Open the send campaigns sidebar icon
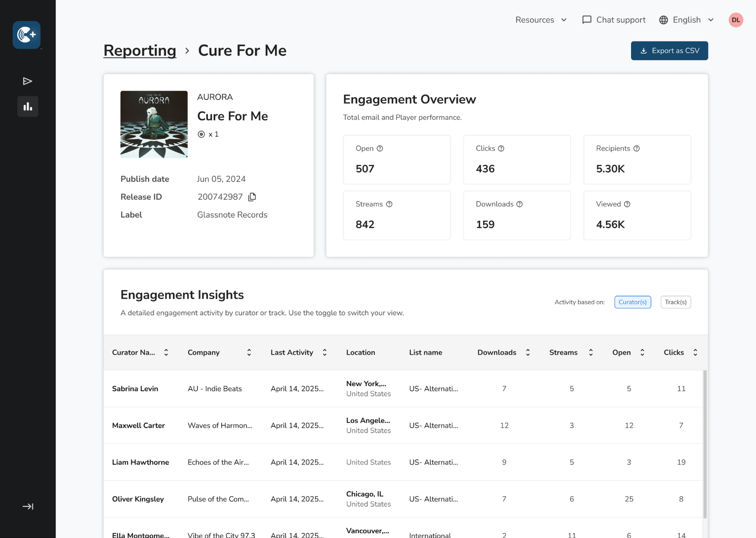 [x=28, y=81]
